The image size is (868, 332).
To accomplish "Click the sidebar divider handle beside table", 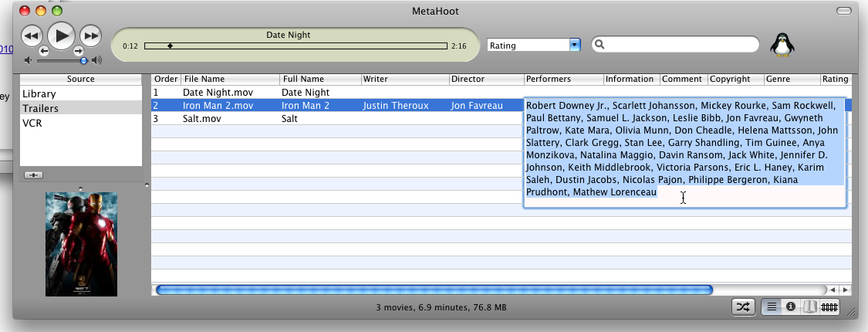I will [147, 185].
